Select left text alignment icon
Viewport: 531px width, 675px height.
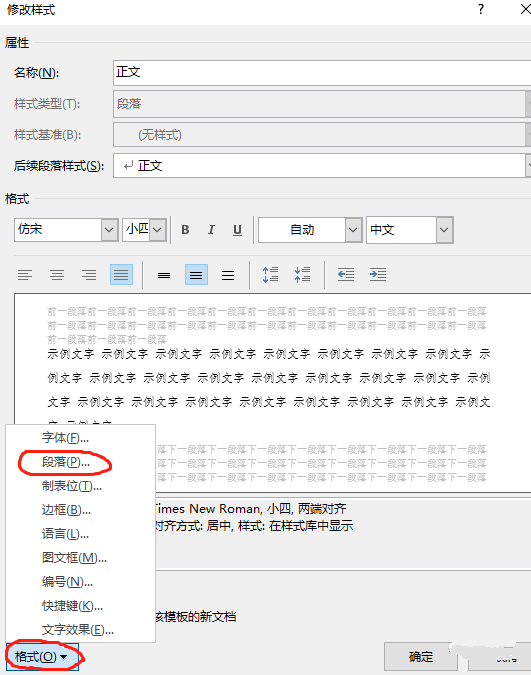tap(25, 275)
